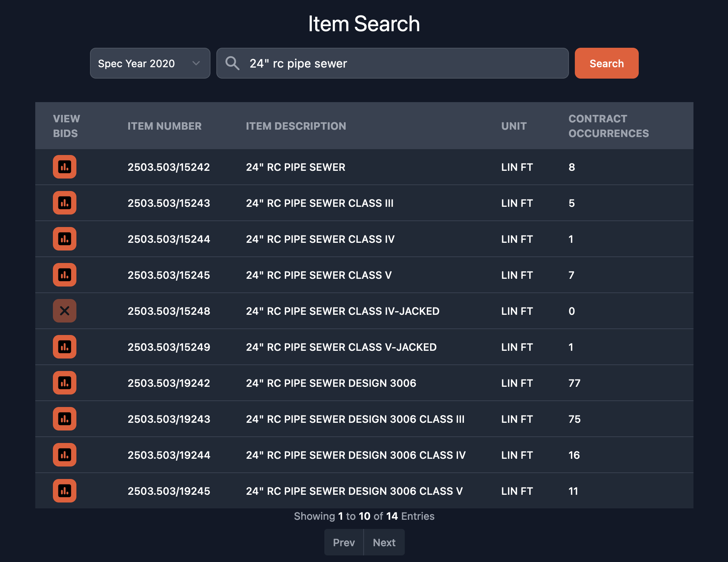
Task: Sort by Contract Occurrences column header
Action: [608, 126]
